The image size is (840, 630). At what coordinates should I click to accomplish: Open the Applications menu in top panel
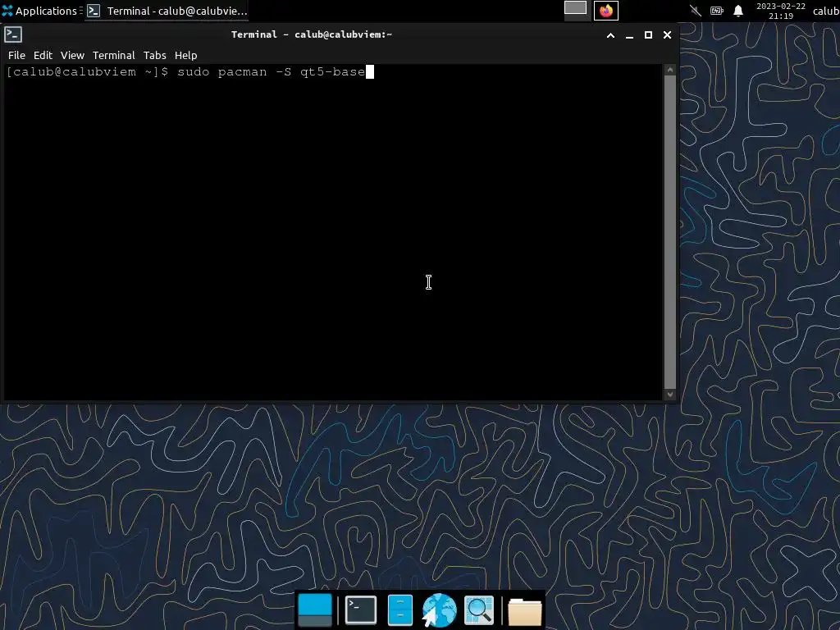point(39,11)
